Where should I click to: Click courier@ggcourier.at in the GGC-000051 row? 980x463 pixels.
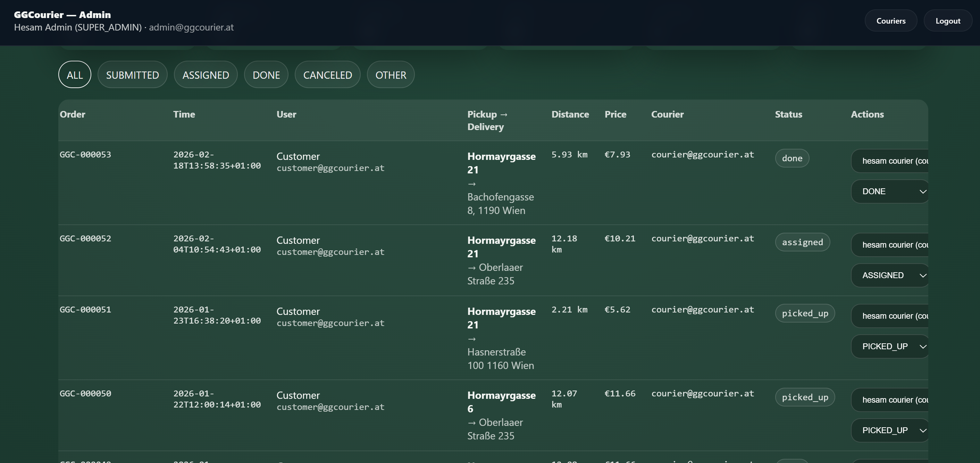pyautogui.click(x=702, y=309)
